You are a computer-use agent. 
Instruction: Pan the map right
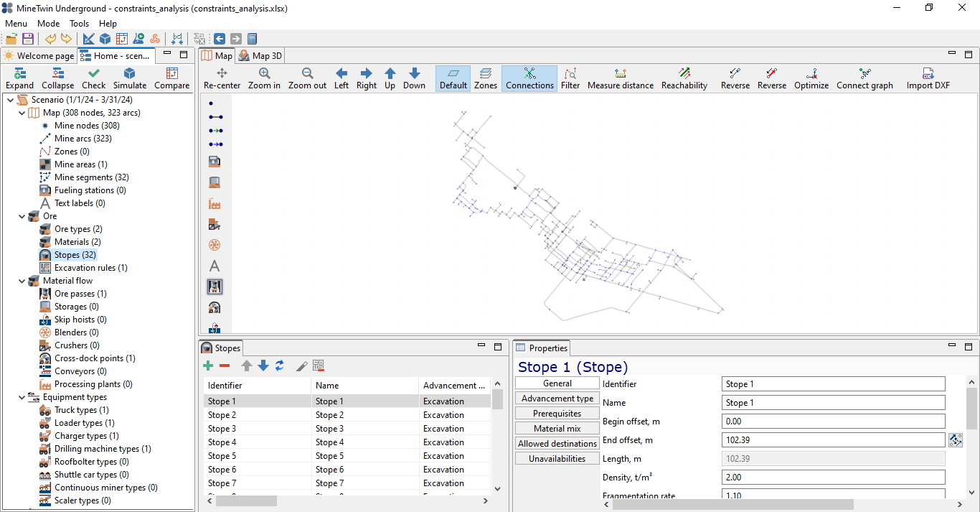pyautogui.click(x=366, y=78)
